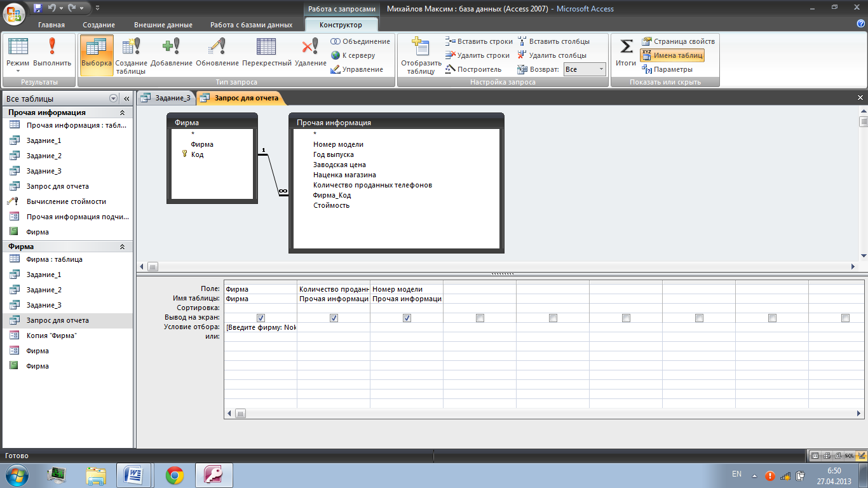The width and height of the screenshot is (868, 488).
Task: Collapse the Фирма navigation group
Action: [x=123, y=247]
